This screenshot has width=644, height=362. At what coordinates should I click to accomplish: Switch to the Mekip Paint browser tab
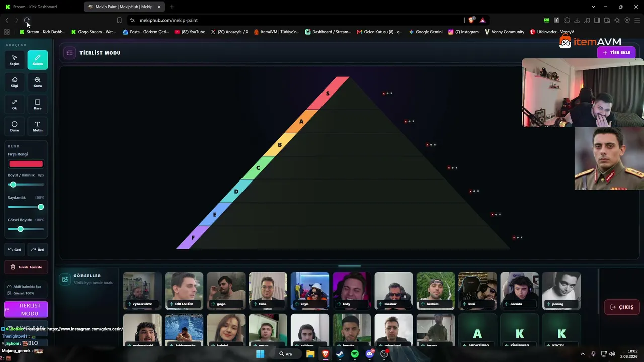tap(124, 7)
